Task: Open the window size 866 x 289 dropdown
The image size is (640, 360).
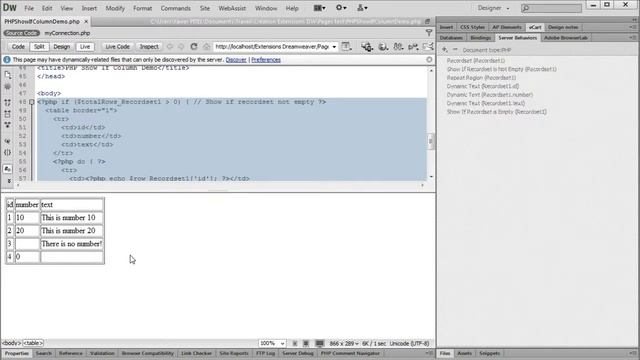Action: click(344, 344)
